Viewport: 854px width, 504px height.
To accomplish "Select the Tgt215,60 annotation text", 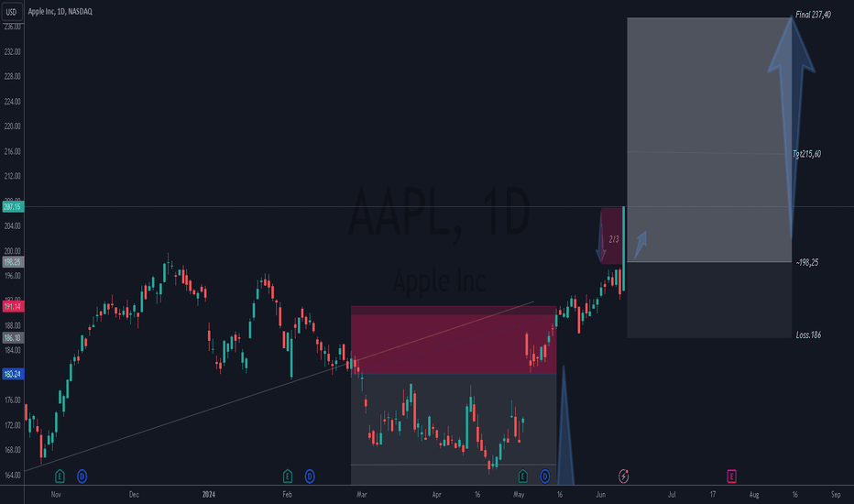I will tap(806, 154).
